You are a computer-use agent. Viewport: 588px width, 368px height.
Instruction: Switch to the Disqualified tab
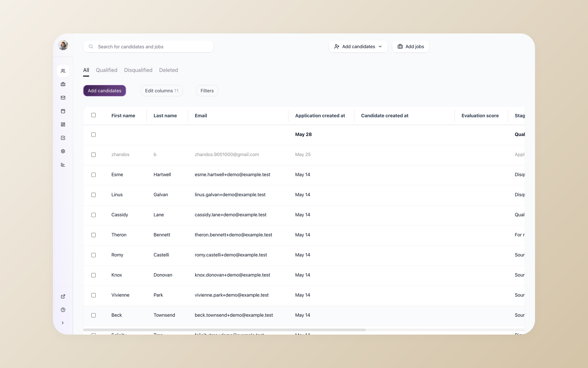[x=138, y=70]
